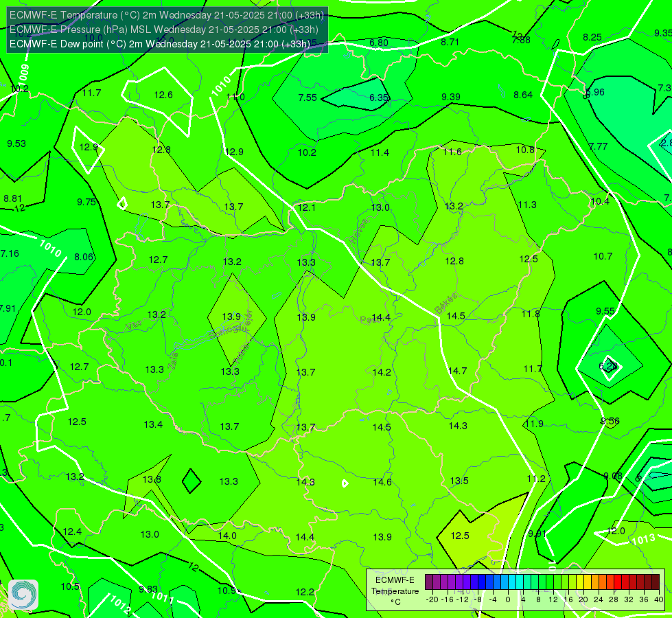Click the 11.2 temperature value
Image resolution: width=672 pixels, height=618 pixels.
coord(536,479)
